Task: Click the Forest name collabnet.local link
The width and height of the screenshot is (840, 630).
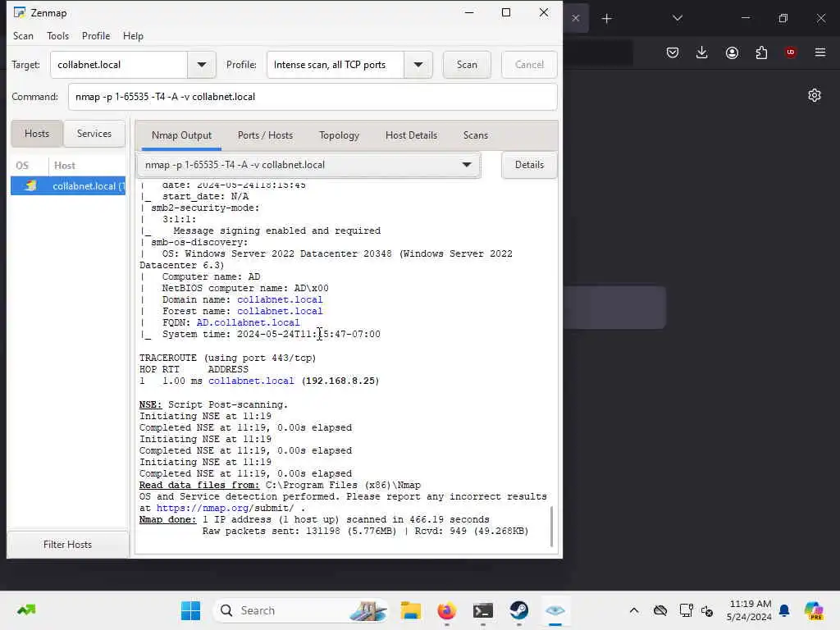Action: (x=280, y=311)
